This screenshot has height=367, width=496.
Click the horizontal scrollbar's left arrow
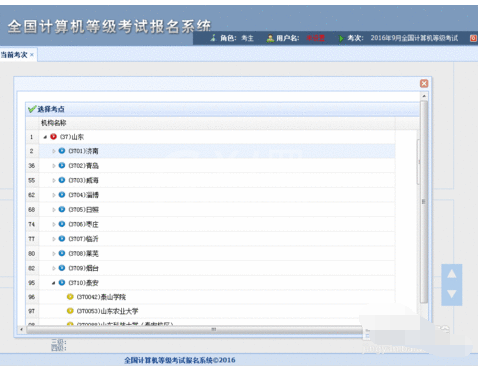coord(21,329)
